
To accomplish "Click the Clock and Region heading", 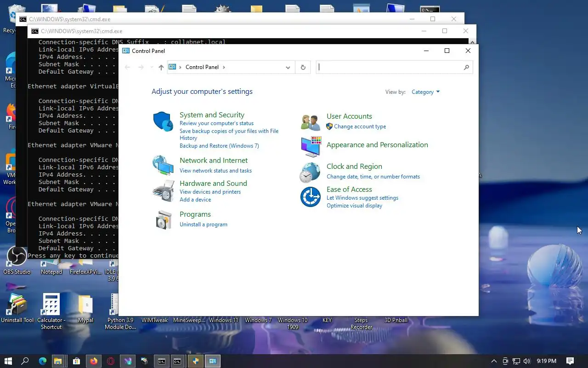I will click(x=354, y=167).
